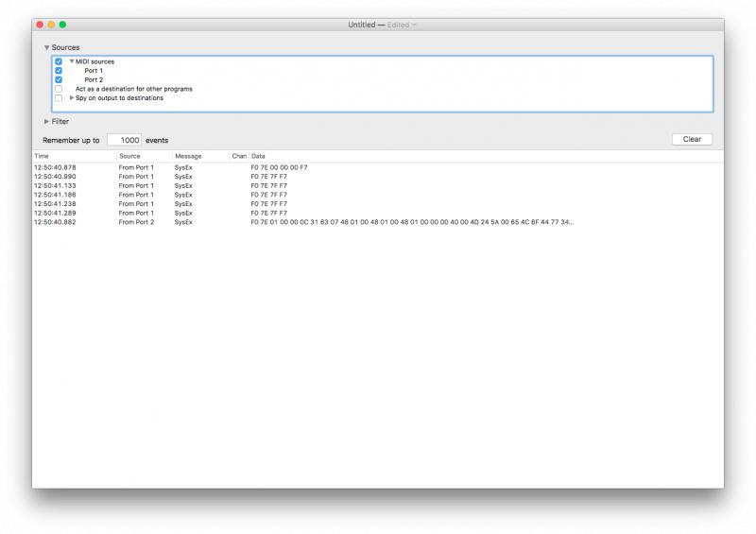The width and height of the screenshot is (756, 534).
Task: Select event row at 12:50:41.186
Action: [x=378, y=195]
